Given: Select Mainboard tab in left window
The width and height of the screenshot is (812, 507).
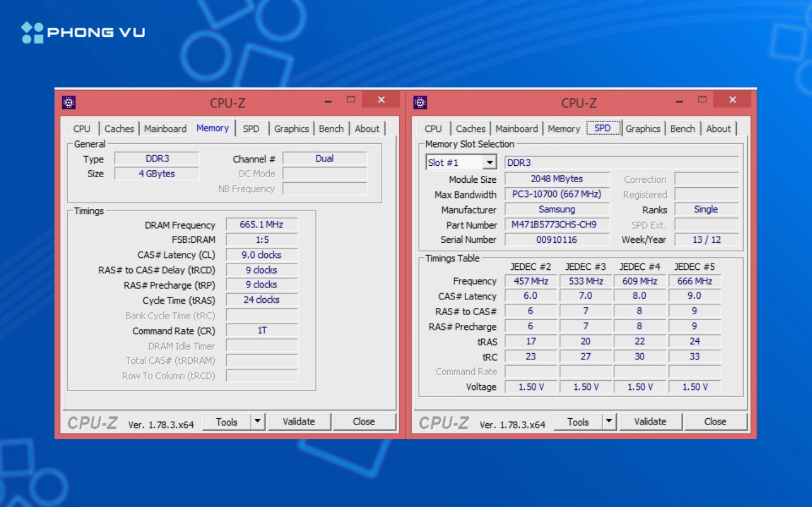Looking at the screenshot, I should coord(165,128).
